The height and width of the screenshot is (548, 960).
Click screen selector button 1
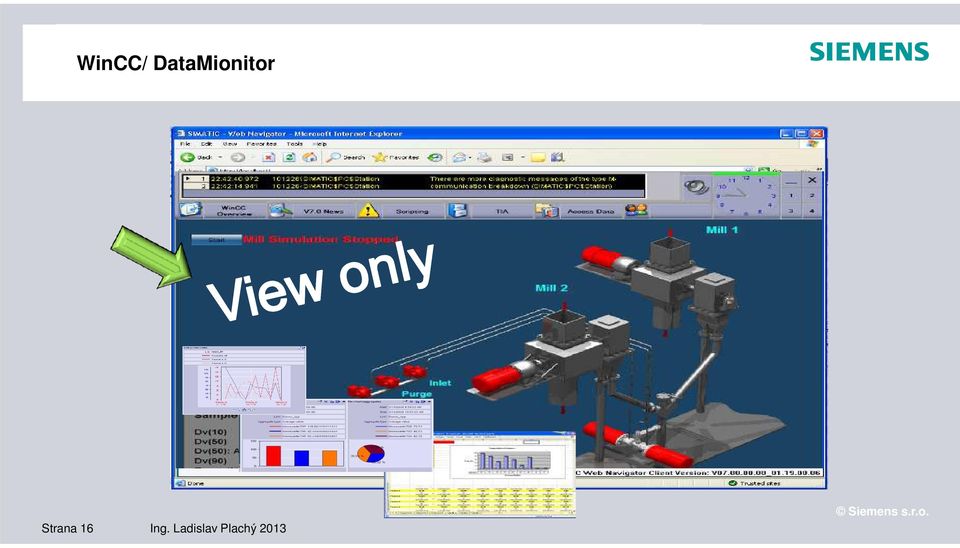791,195
